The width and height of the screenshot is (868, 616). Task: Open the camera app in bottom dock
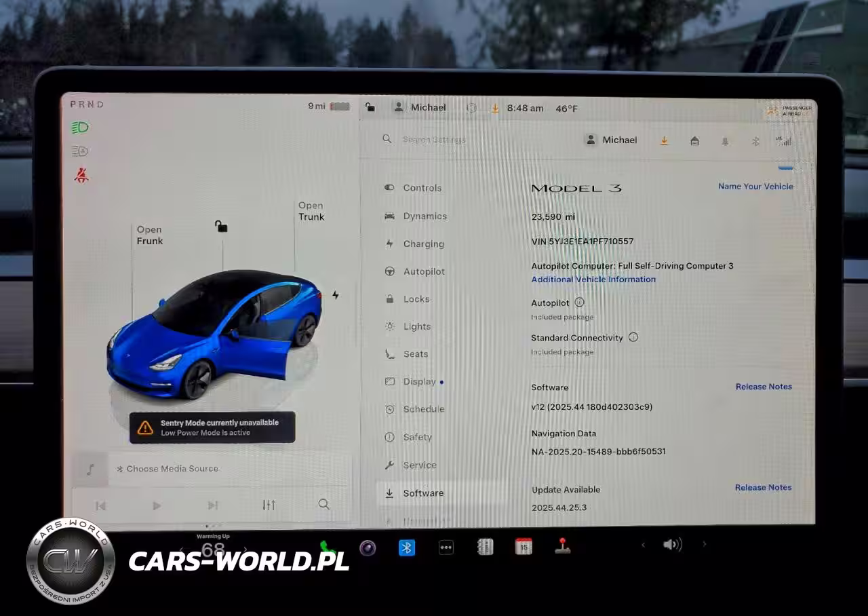[368, 547]
